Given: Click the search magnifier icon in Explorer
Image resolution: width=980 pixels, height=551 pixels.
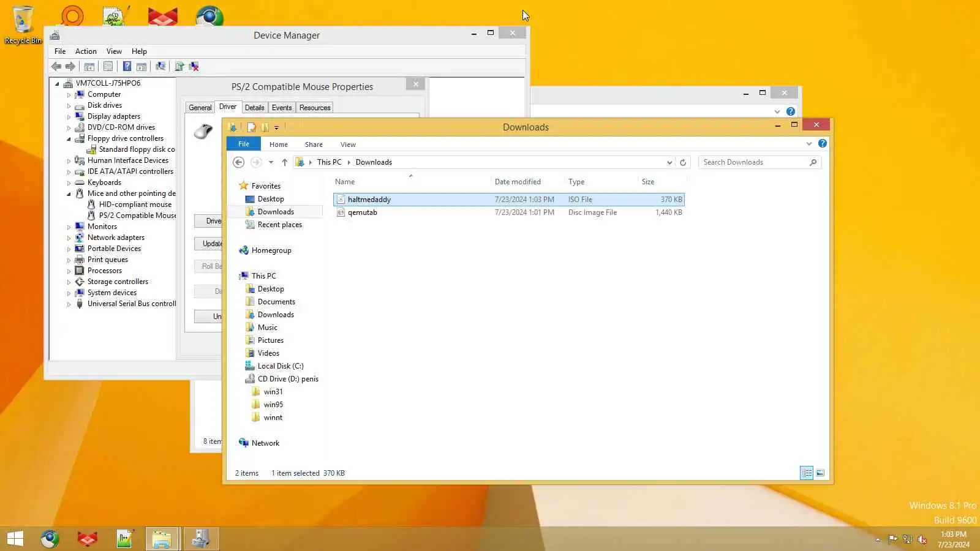Looking at the screenshot, I should click(x=813, y=162).
